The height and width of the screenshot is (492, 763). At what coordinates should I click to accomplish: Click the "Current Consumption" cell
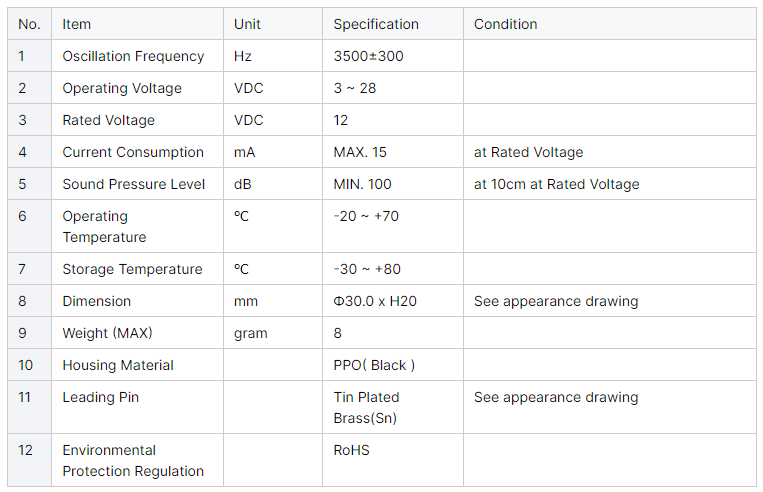[x=133, y=152]
